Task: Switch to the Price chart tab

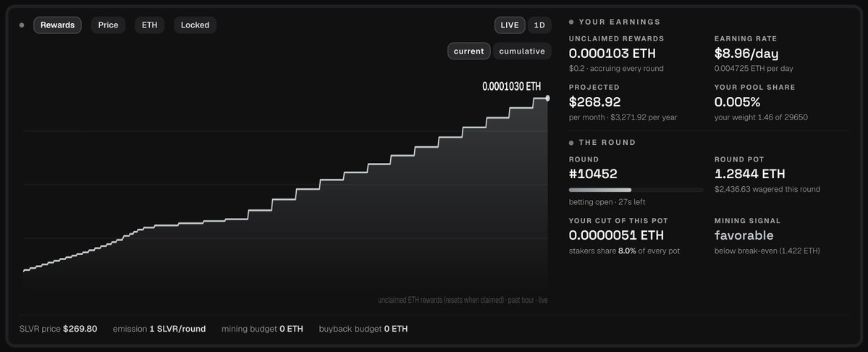Action: tap(108, 25)
